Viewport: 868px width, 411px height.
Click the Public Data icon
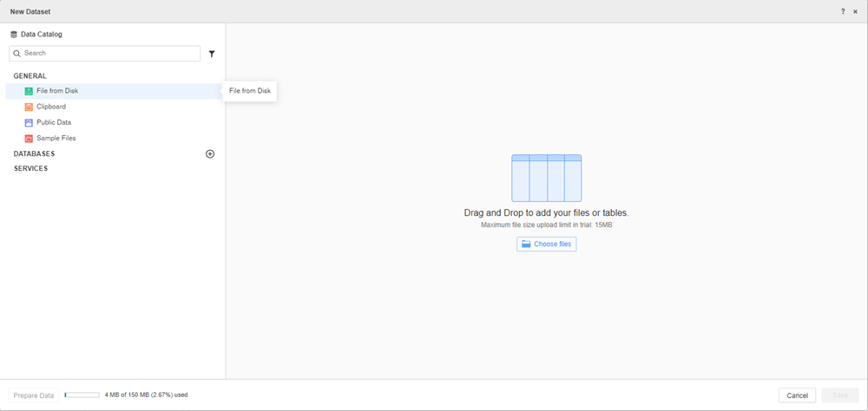(x=29, y=122)
